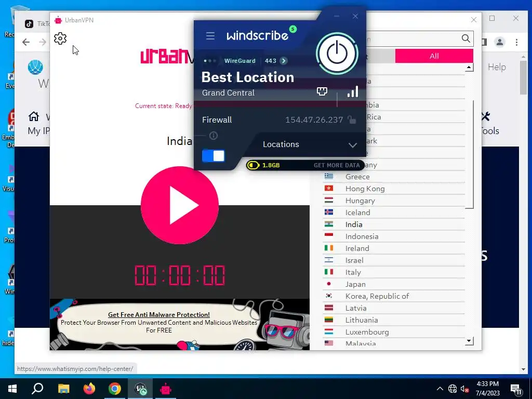Pick Luxembourg from the country list

point(394,332)
